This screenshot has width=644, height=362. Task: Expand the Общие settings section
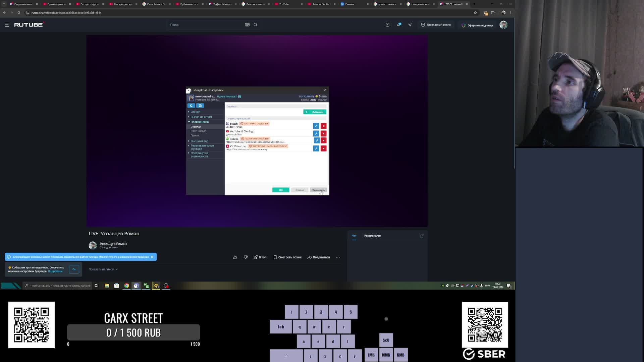pos(195,112)
